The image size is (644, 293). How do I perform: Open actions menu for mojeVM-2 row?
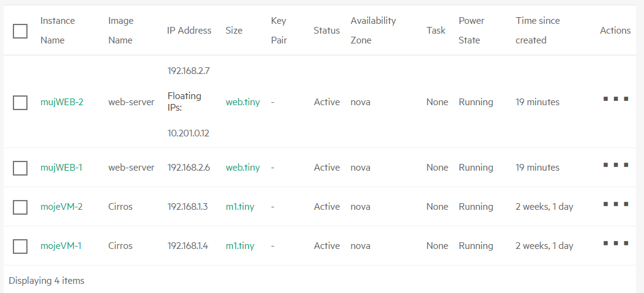[x=616, y=204]
